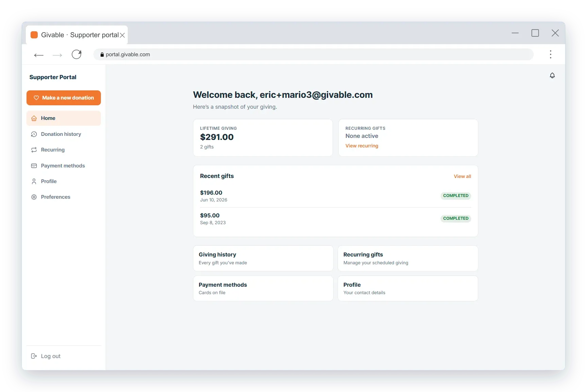Click the Profile person icon
The height and width of the screenshot is (392, 587).
34,181
